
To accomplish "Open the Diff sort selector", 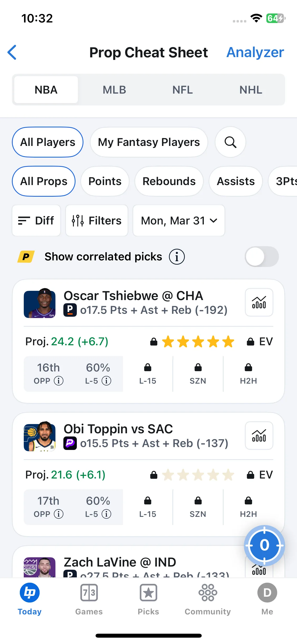I will click(36, 220).
